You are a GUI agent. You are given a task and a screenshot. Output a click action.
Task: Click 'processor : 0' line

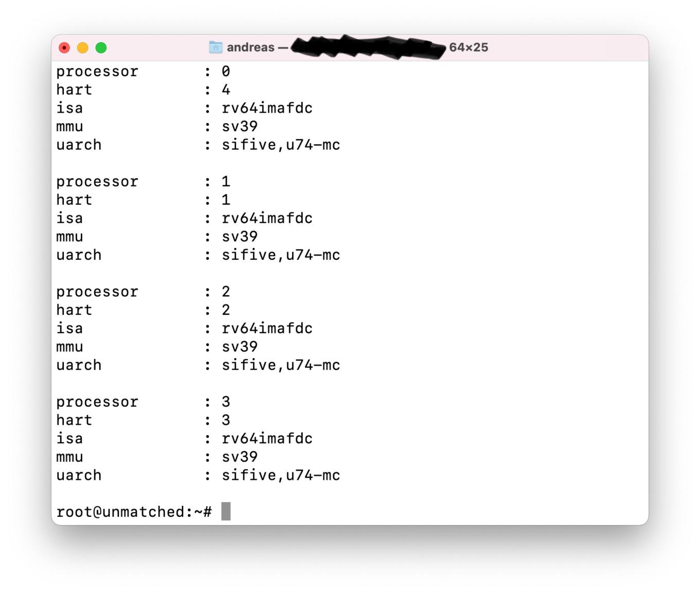click(x=143, y=71)
